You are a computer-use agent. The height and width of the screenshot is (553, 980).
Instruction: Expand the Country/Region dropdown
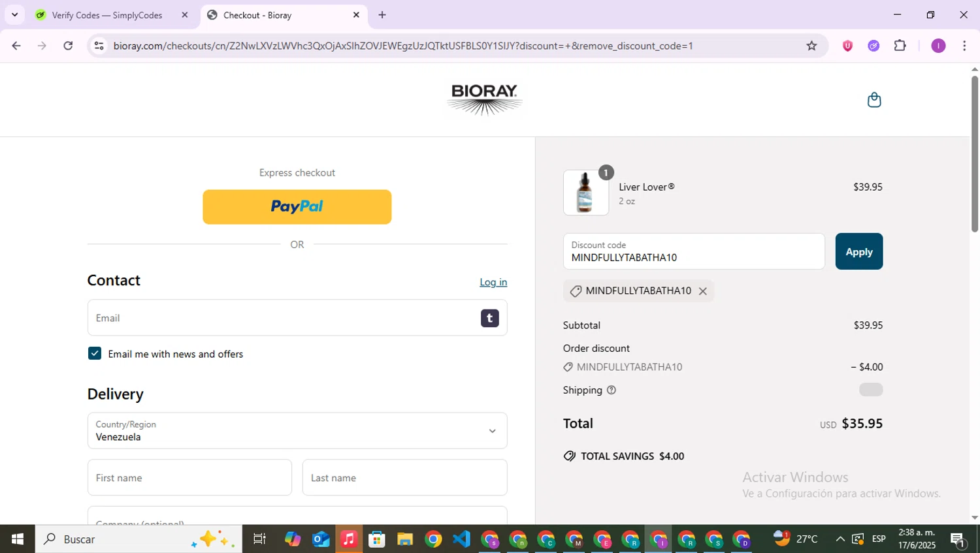click(x=297, y=431)
